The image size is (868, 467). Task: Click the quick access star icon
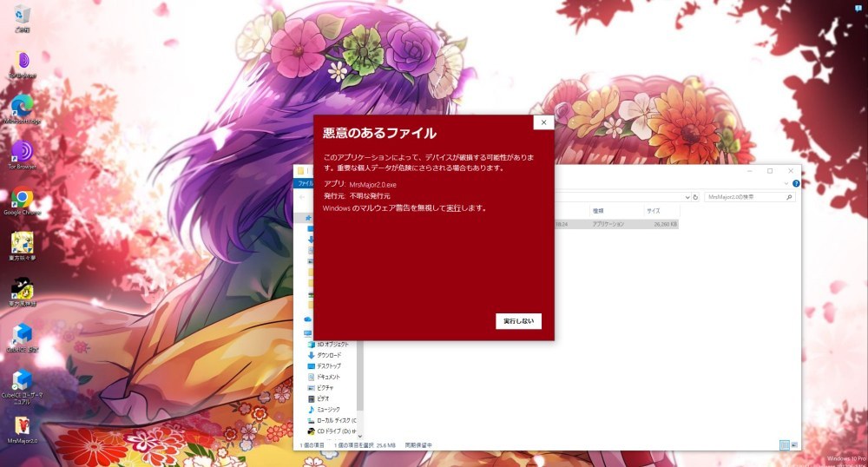[308, 218]
